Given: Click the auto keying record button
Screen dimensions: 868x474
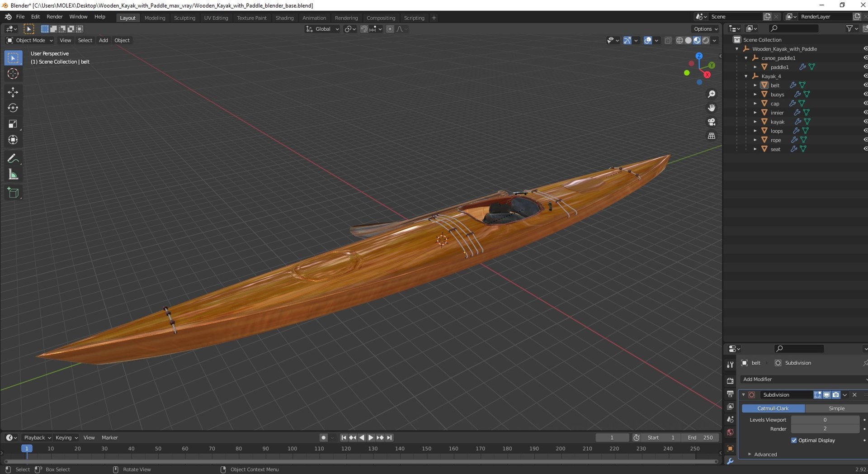Looking at the screenshot, I should [323, 437].
